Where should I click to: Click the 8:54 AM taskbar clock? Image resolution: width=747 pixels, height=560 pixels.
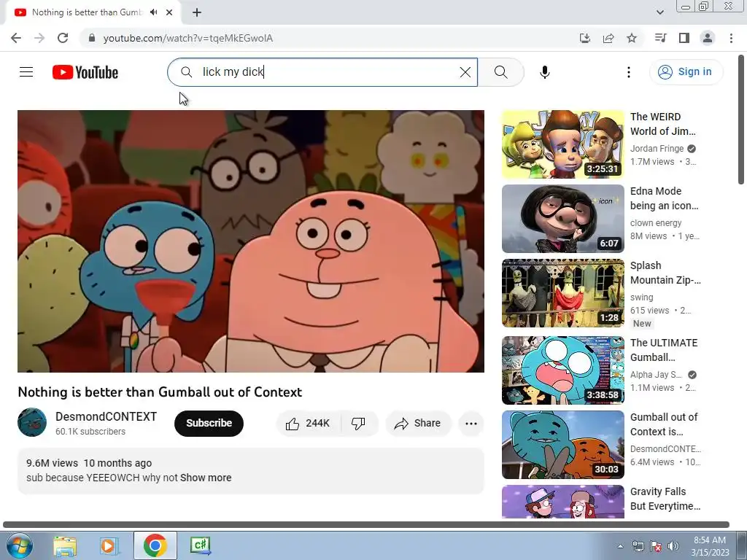pyautogui.click(x=710, y=546)
